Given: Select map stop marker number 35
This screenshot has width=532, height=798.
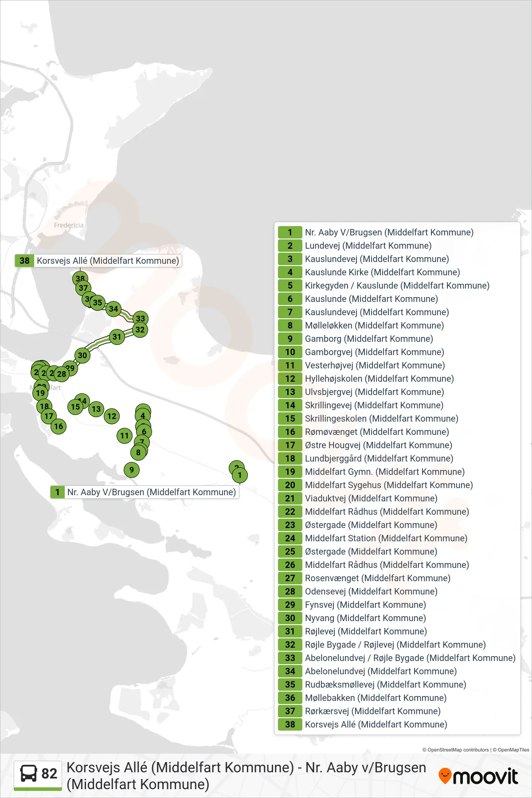Looking at the screenshot, I should [x=98, y=302].
